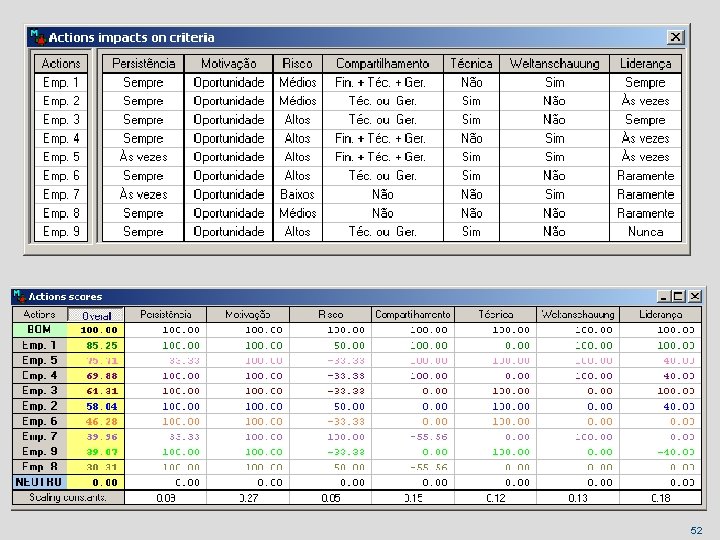
Task: Select the Weltanschauung header in impacts table
Action: [x=554, y=63]
